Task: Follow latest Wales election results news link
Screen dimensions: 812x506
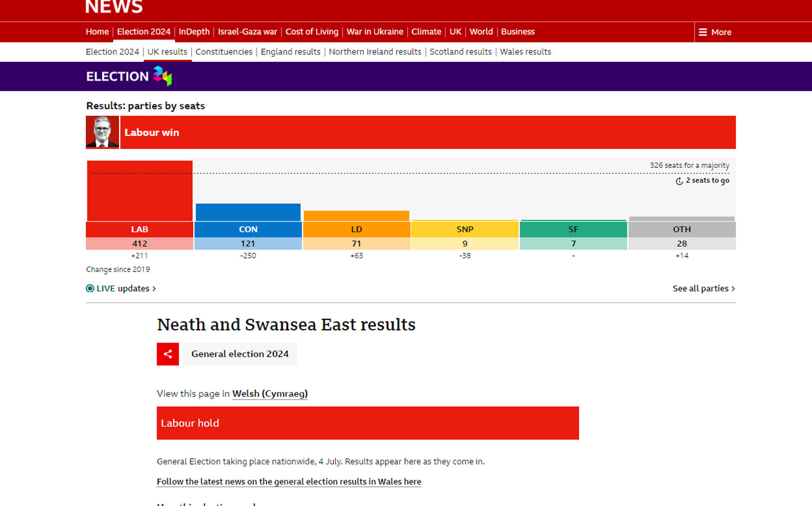Action: pos(289,482)
